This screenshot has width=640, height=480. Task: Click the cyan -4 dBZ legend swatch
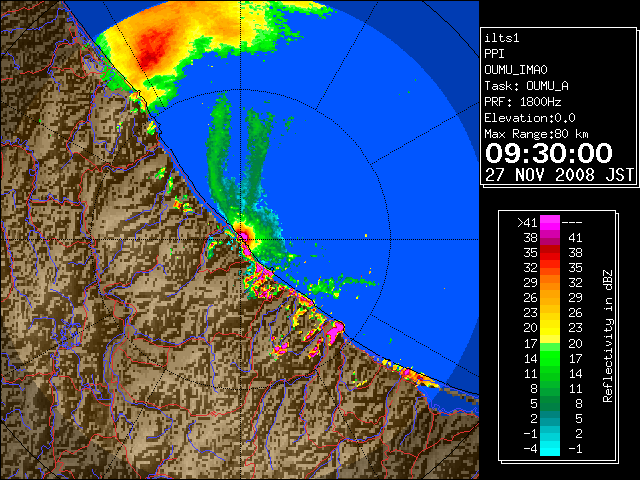(x=550, y=448)
